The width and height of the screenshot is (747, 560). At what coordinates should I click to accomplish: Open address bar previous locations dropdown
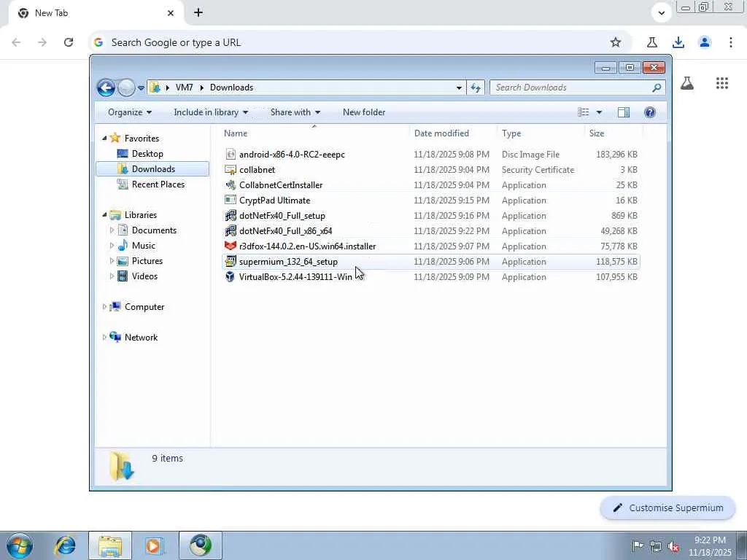[459, 87]
